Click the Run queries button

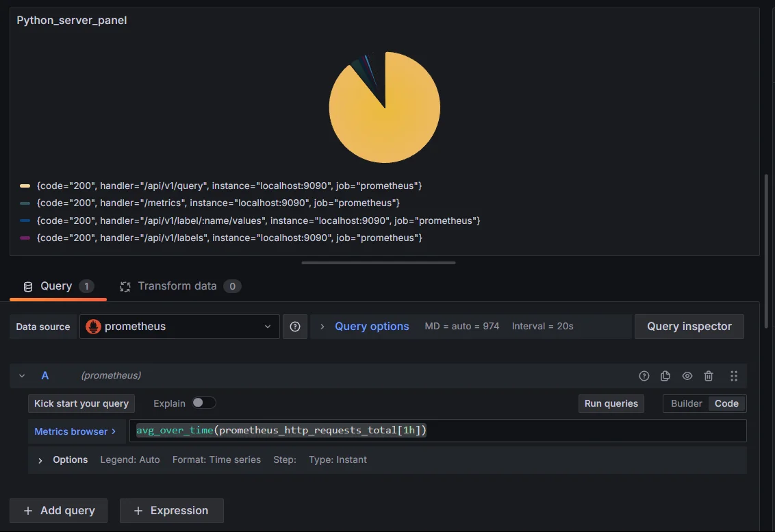point(611,403)
